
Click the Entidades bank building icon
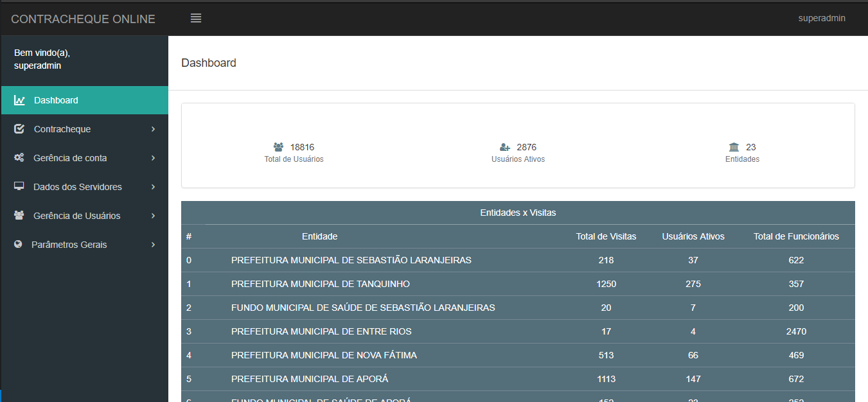[734, 147]
